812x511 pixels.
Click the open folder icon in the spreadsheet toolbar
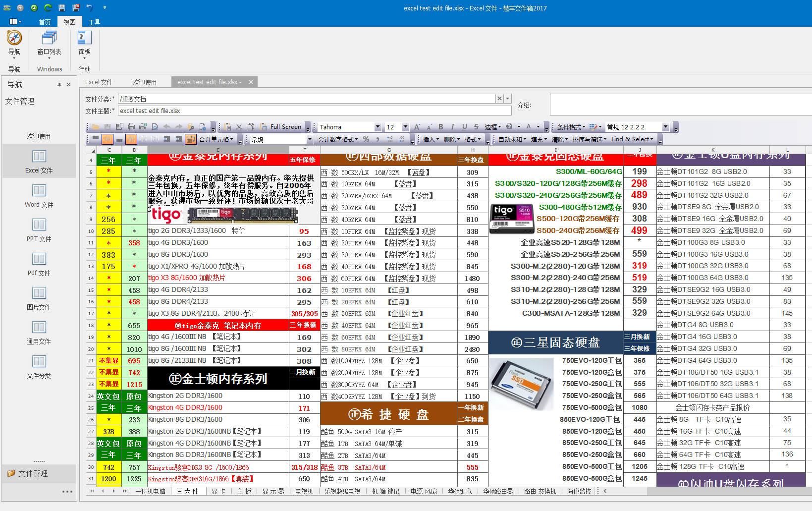click(96, 127)
